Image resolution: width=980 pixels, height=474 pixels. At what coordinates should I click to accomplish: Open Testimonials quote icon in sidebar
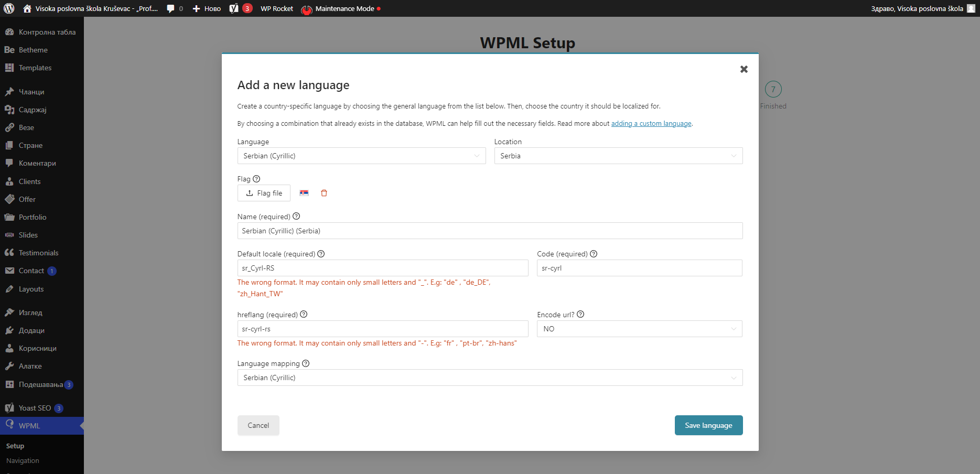[9, 253]
